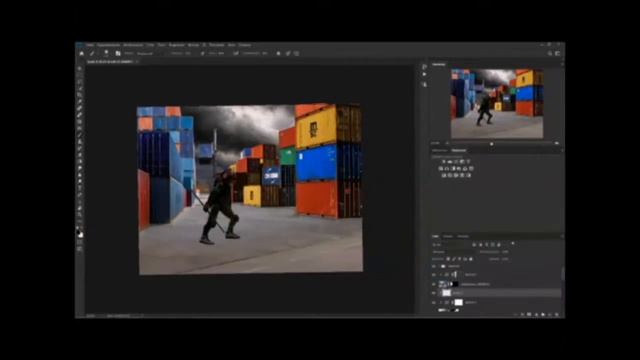Click the Navigator preview thumbnail

(497, 104)
